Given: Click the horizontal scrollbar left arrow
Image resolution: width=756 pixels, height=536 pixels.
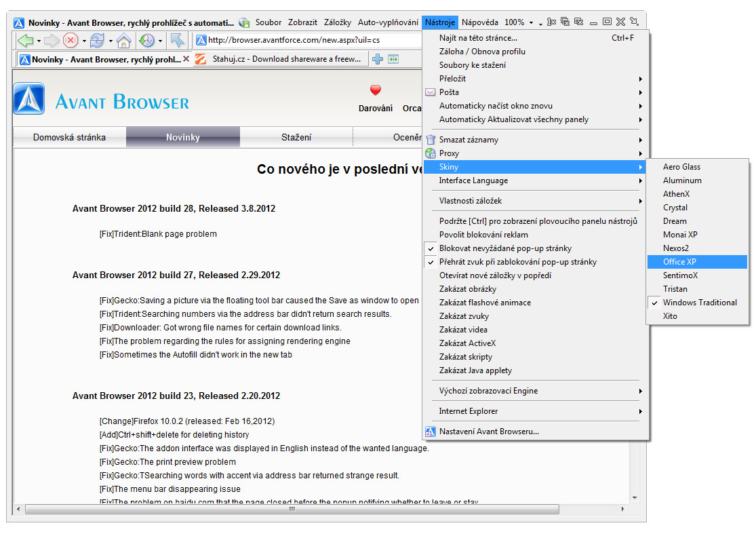Looking at the screenshot, I should (18, 509).
